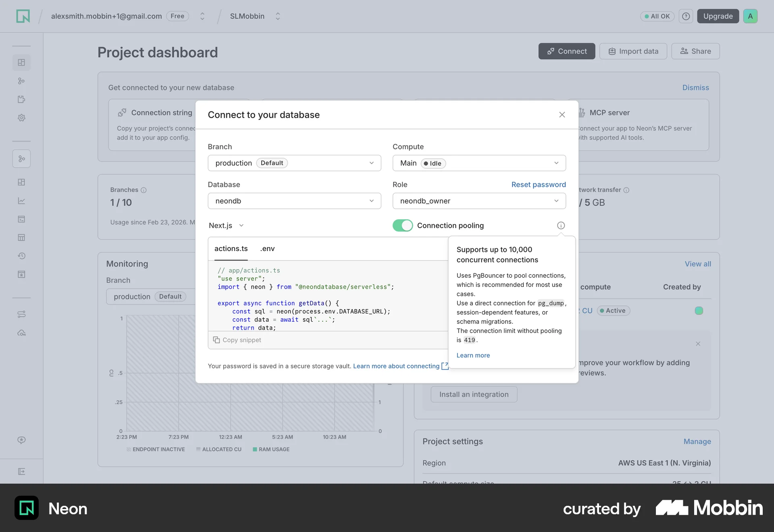Open the grid overview icon above the chart icon
The width and height of the screenshot is (774, 532).
[21, 182]
